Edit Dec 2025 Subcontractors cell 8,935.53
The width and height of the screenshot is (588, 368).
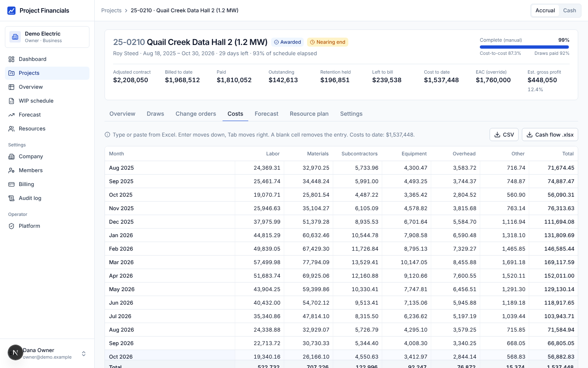[357, 222]
